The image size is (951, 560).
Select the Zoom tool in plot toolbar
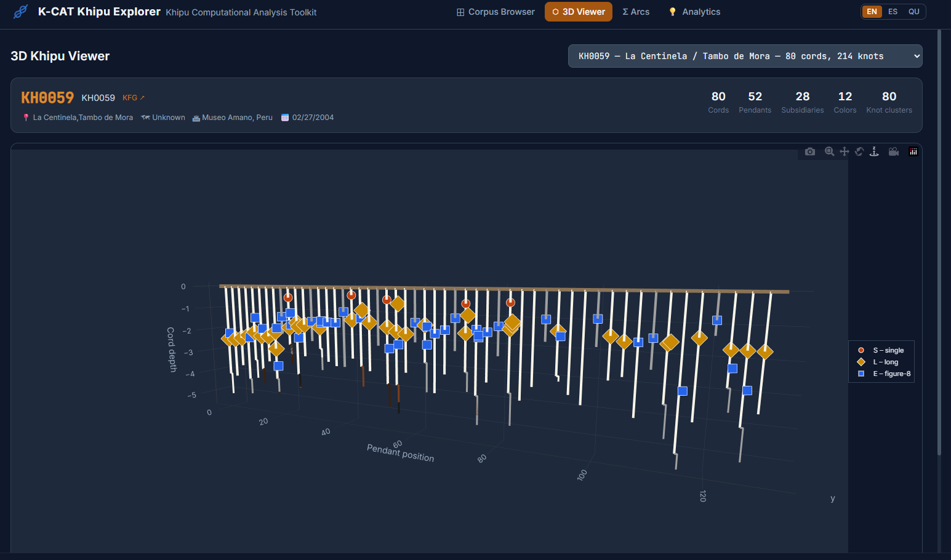pos(829,152)
